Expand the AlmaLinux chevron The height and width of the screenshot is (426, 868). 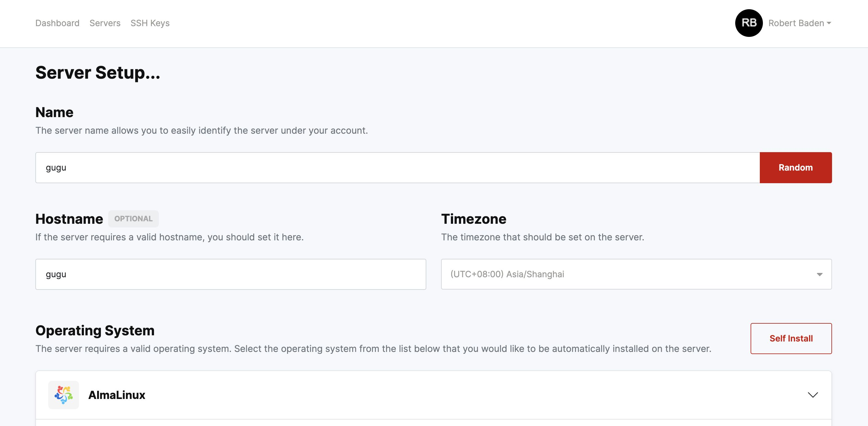[813, 395]
